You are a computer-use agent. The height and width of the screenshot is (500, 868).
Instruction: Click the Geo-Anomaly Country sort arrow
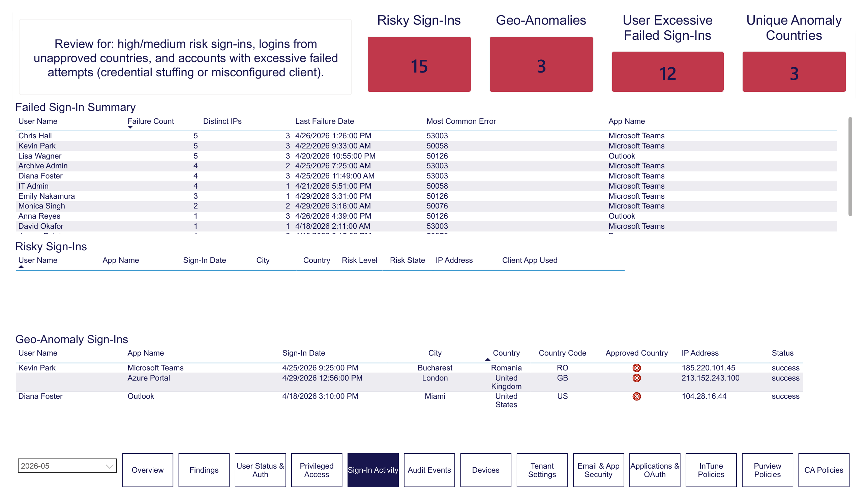click(x=487, y=359)
